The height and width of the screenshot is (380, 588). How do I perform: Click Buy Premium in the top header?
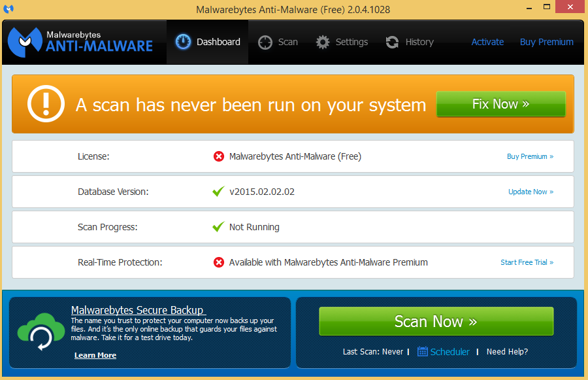(546, 42)
